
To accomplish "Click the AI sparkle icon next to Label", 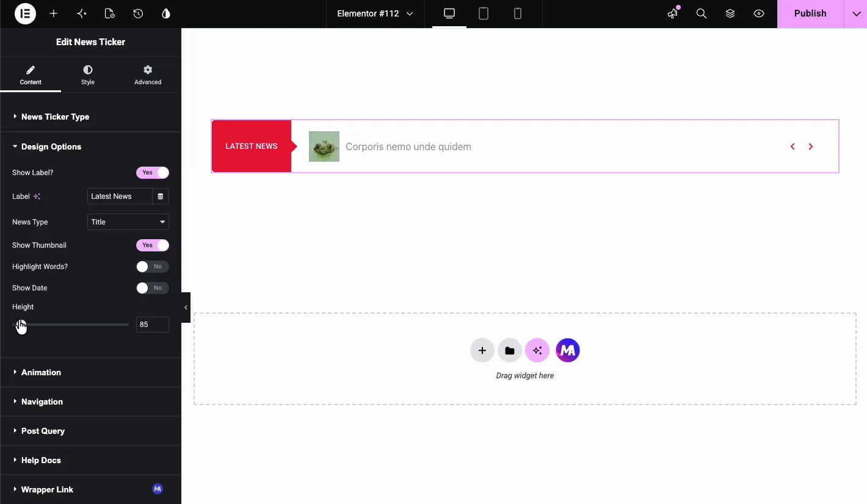I will (x=37, y=196).
